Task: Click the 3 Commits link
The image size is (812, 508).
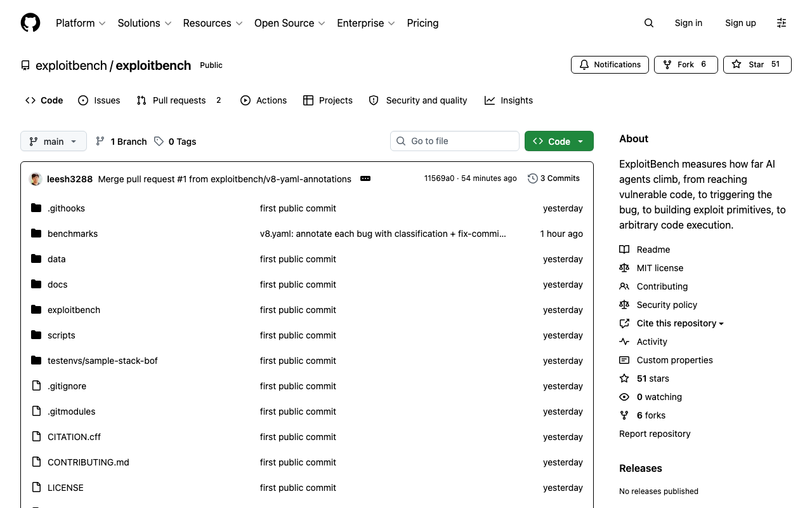Action: pos(554,178)
